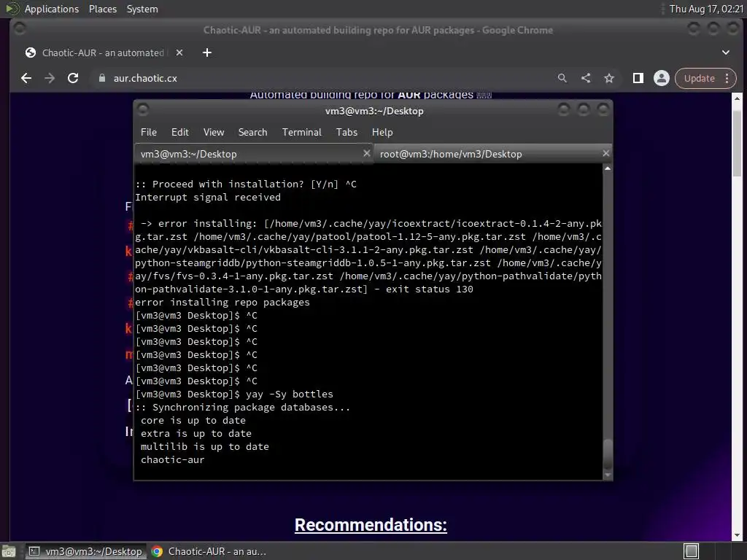
Task: Click terminal window menu button
Action: [x=142, y=110]
